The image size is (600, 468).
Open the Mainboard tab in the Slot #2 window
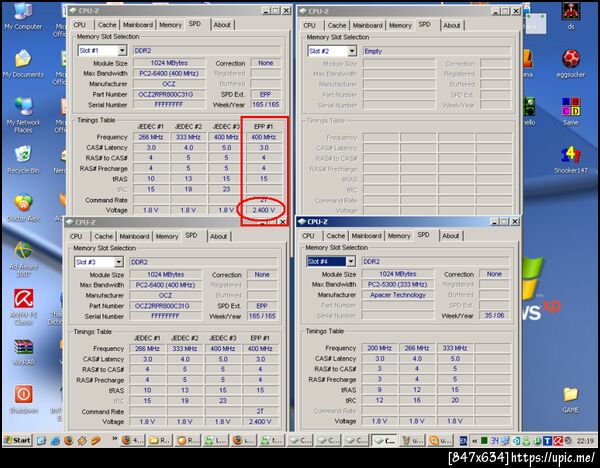pyautogui.click(x=367, y=25)
